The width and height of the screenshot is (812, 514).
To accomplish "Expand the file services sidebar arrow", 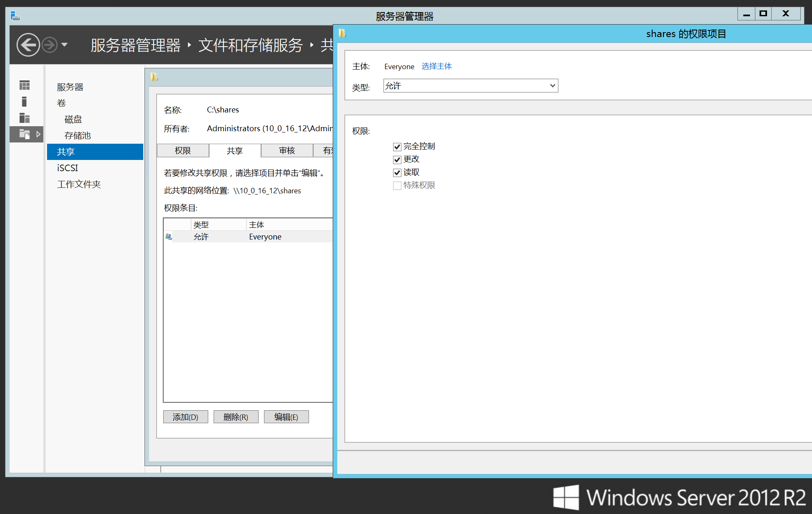I will 38,134.
